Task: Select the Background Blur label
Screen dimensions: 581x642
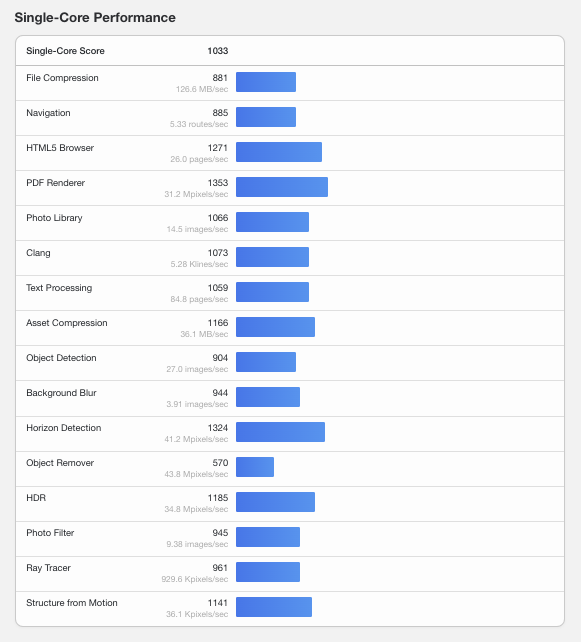Action: click(61, 393)
